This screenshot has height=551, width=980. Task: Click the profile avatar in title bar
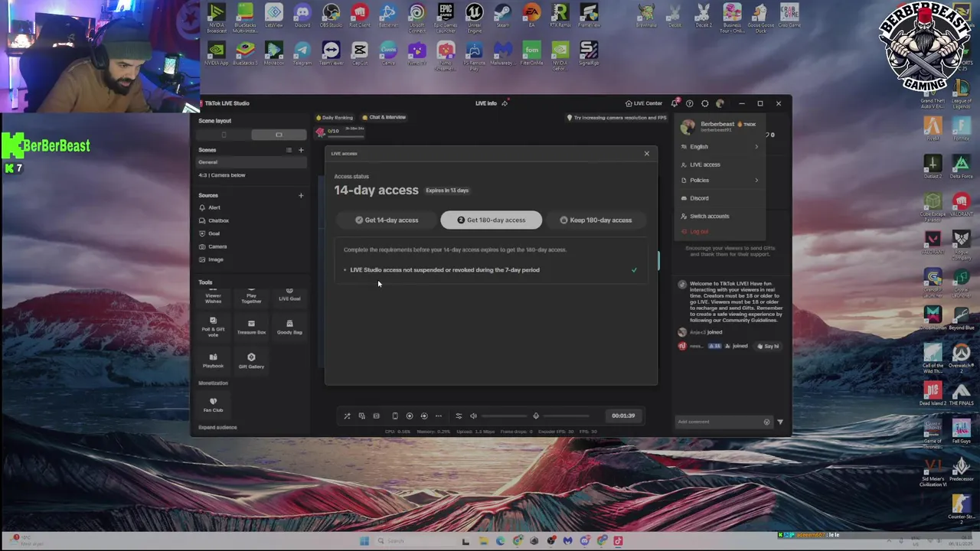(720, 103)
